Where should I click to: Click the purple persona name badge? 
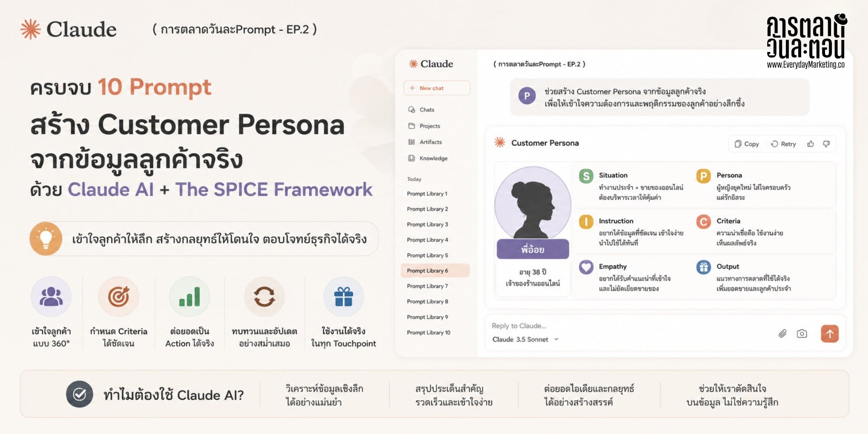pyautogui.click(x=533, y=249)
